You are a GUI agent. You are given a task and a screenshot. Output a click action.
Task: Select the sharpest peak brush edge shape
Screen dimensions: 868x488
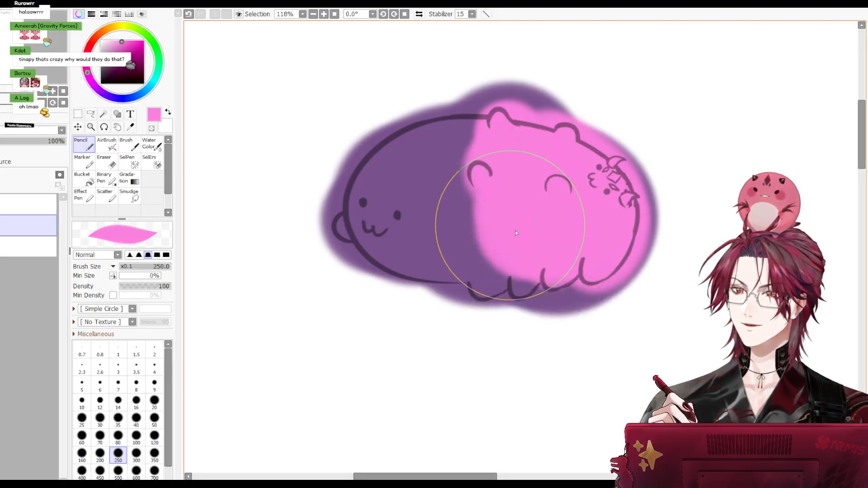[130, 255]
